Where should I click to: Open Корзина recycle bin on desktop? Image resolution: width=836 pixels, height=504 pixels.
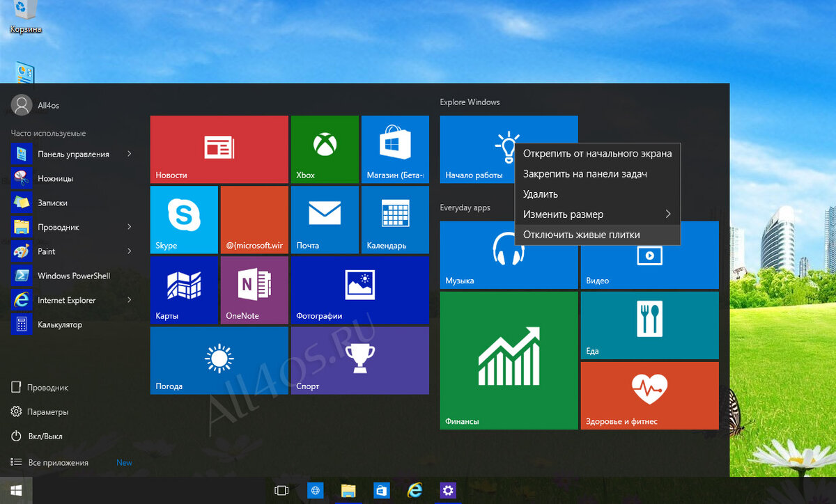click(25, 17)
